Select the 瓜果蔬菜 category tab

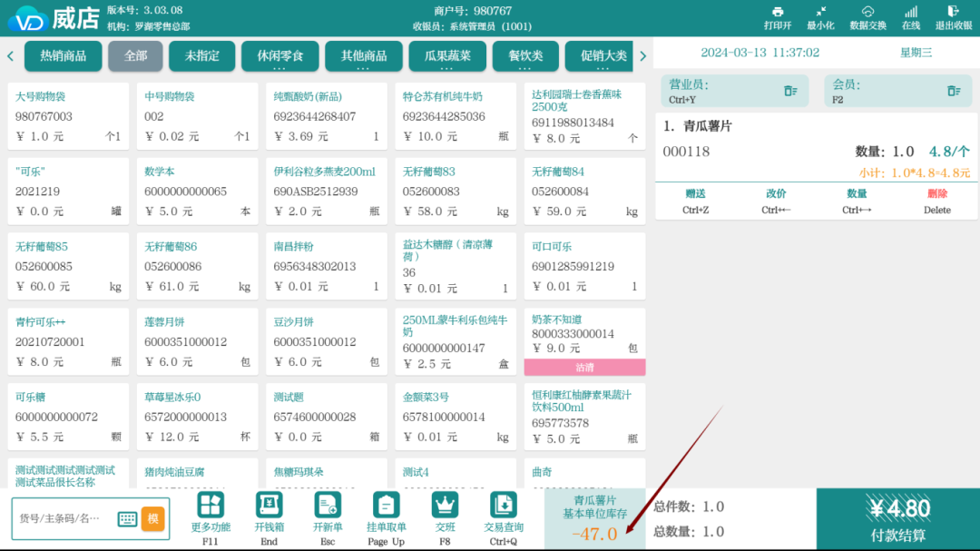point(447,56)
